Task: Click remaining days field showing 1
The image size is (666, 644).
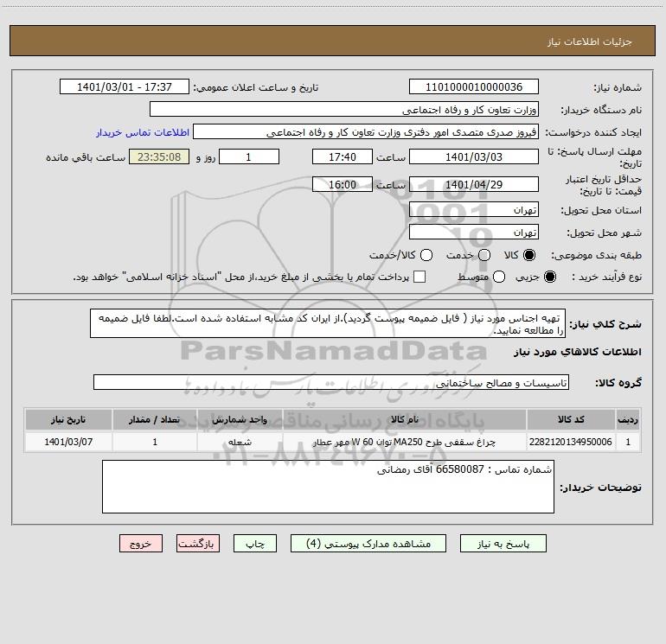Action: pyautogui.click(x=249, y=156)
